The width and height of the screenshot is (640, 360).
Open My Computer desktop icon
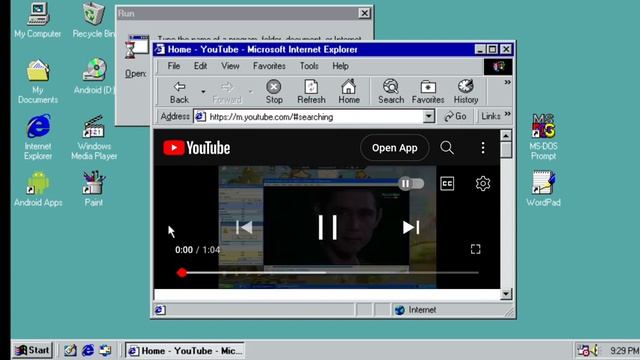tap(38, 20)
